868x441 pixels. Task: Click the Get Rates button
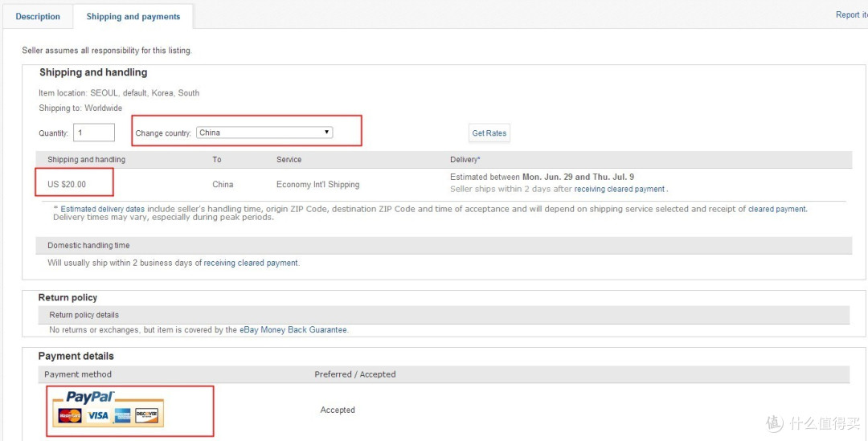[489, 133]
